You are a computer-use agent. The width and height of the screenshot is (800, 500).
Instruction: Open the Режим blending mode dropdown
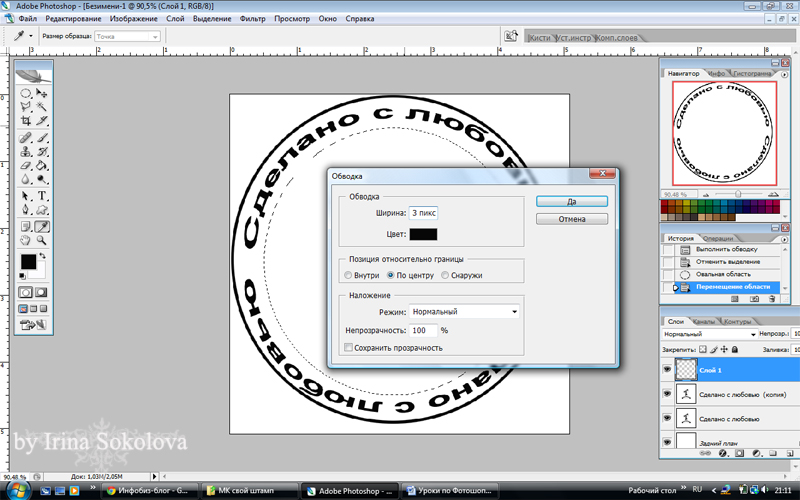(464, 312)
